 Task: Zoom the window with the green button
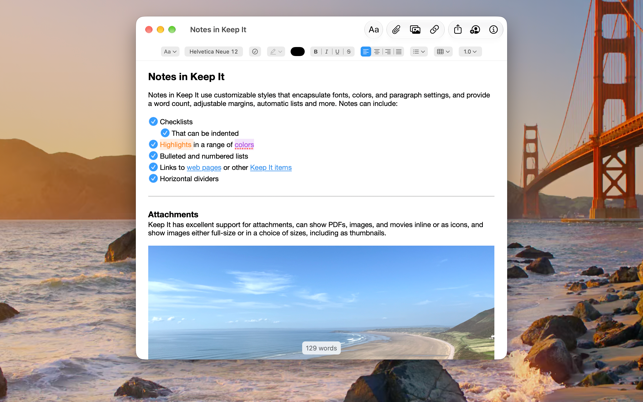coord(172,30)
